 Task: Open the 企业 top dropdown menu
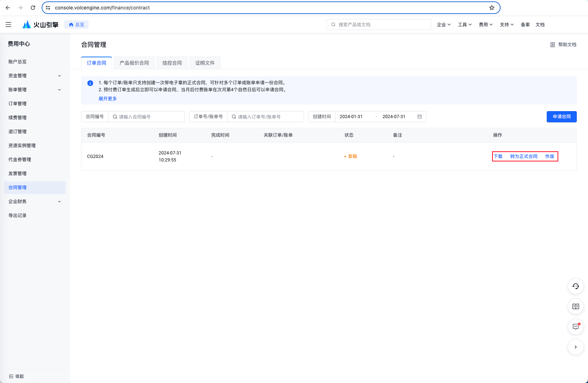[x=444, y=24]
